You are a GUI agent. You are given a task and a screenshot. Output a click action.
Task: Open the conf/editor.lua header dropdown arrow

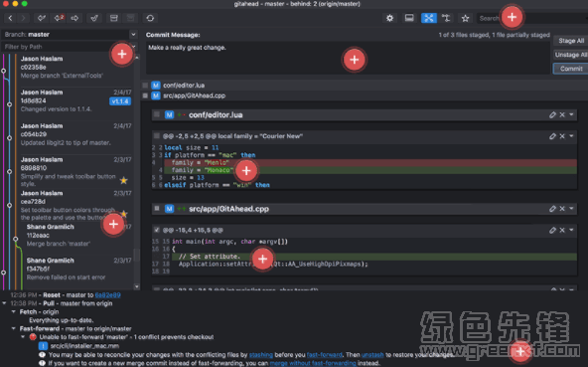click(571, 115)
